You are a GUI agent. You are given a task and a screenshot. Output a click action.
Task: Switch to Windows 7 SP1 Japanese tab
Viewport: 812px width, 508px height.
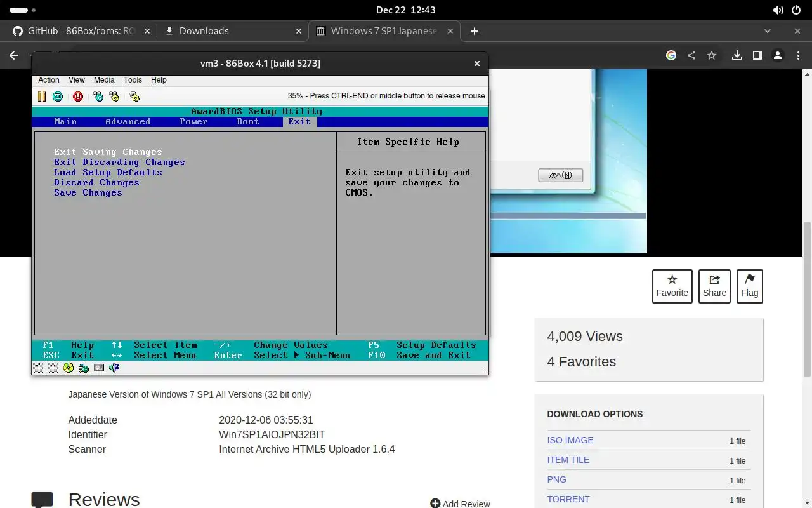click(x=384, y=31)
